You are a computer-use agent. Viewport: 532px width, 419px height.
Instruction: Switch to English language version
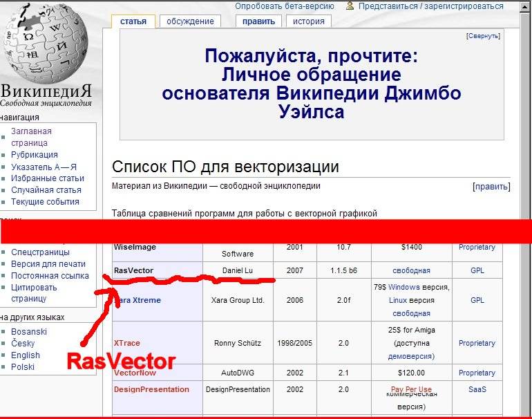click(26, 355)
